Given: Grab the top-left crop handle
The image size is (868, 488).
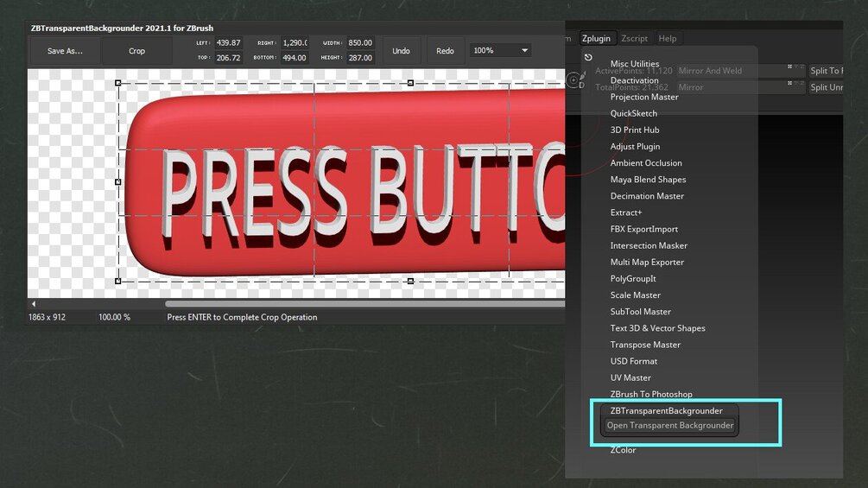Looking at the screenshot, I should coord(118,83).
